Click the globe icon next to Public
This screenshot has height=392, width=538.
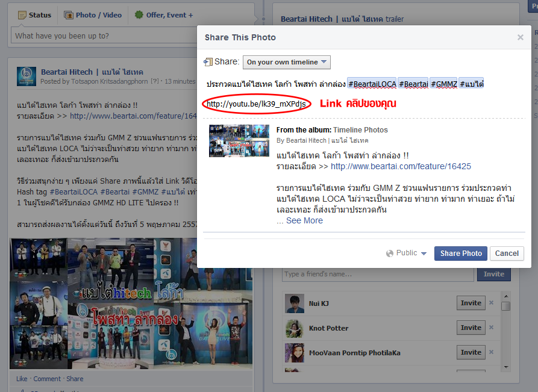point(389,254)
